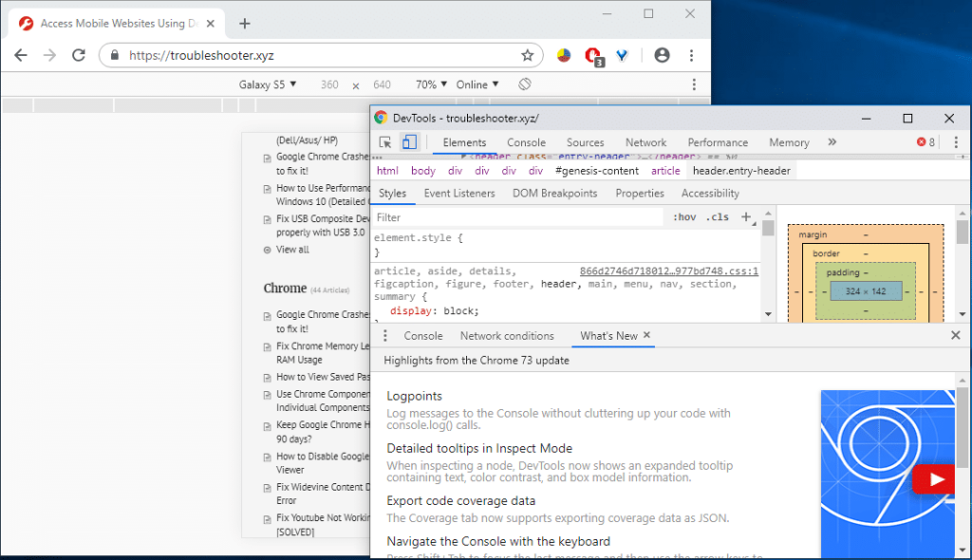The height and width of the screenshot is (560, 972).
Task: Reload the troubleshooter.xyz page
Action: pos(79,55)
